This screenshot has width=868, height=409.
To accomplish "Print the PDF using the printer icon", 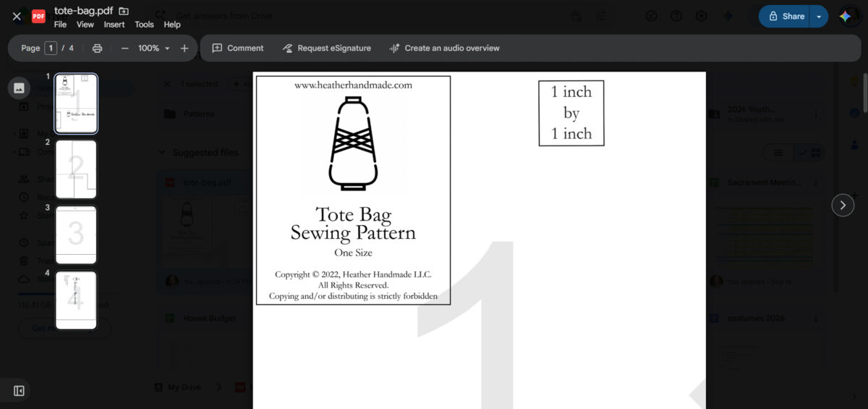I will pyautogui.click(x=98, y=49).
